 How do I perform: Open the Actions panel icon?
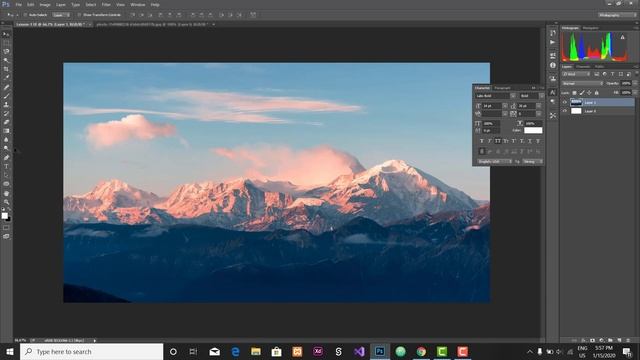click(x=553, y=42)
